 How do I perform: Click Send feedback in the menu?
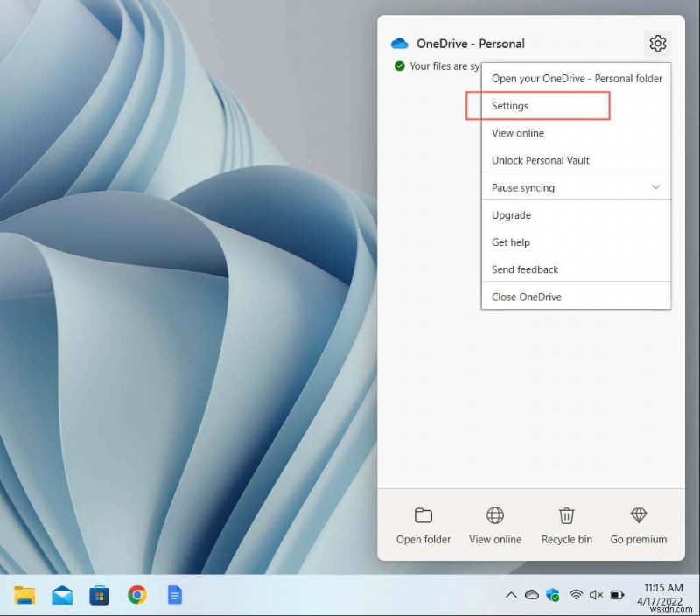524,269
